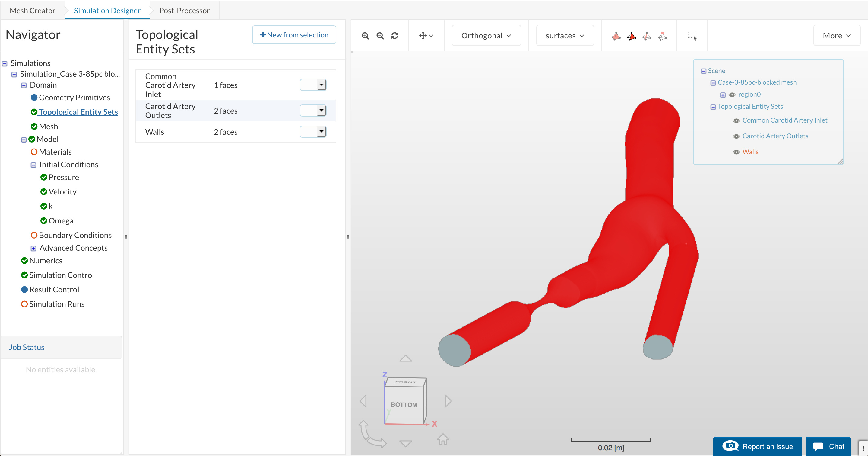The height and width of the screenshot is (456, 868).
Task: Select the box selection tool icon
Action: (692, 36)
